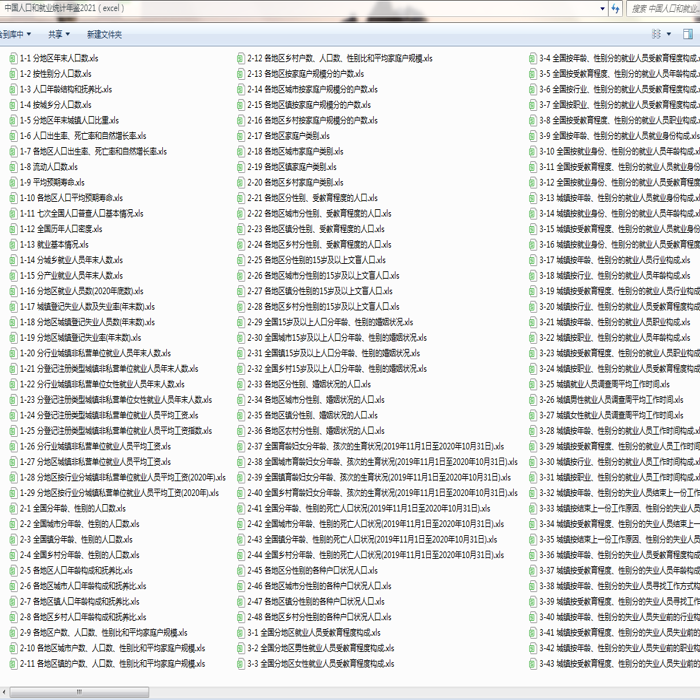Click the file icon of 2-17 各地区家庭户类别
Image resolution: width=700 pixels, height=700 pixels.
point(241,136)
